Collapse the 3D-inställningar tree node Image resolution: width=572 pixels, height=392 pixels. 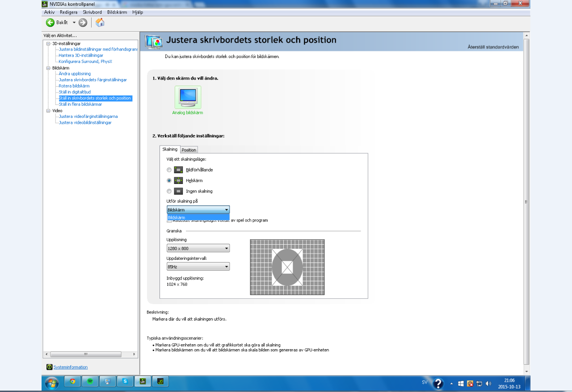[48, 43]
